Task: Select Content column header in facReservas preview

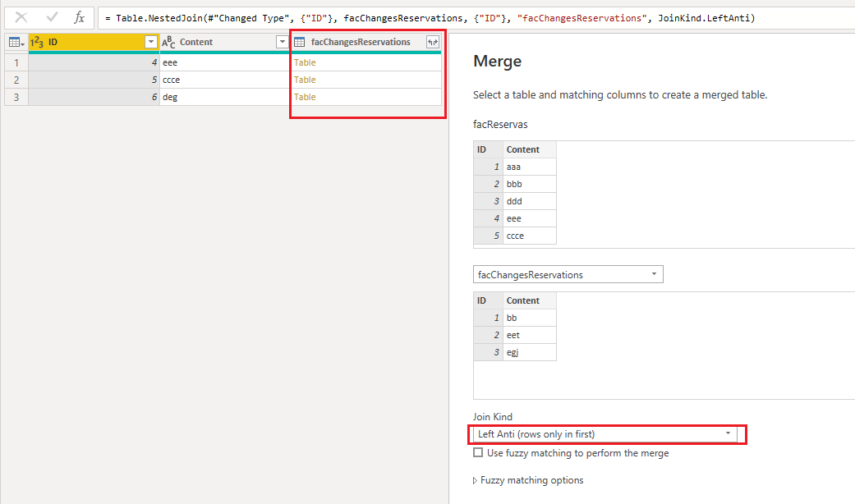Action: (530, 149)
